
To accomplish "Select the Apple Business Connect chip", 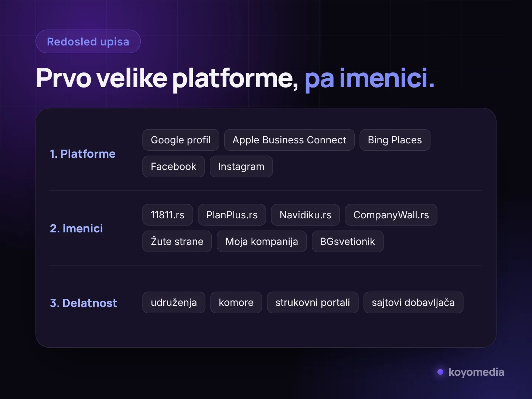I will point(289,140).
